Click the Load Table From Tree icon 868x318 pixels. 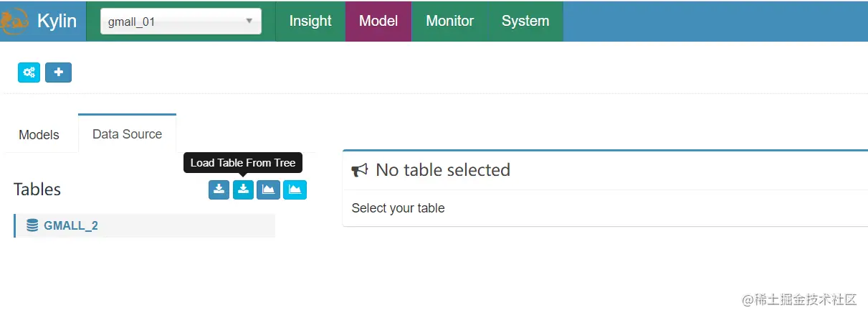click(x=244, y=190)
